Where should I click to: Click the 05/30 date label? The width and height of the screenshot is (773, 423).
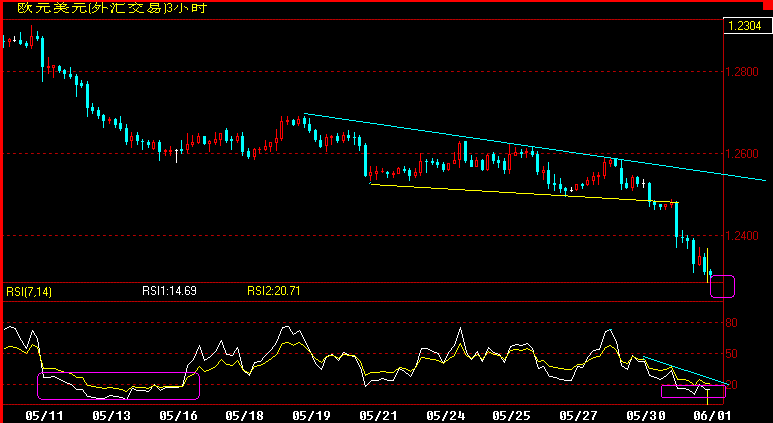[645, 416]
